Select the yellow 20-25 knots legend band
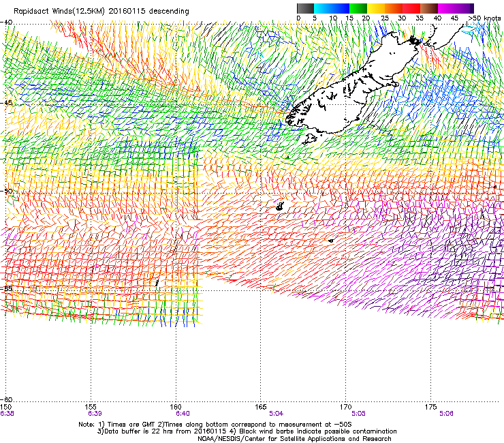504x443 pixels. (376, 8)
